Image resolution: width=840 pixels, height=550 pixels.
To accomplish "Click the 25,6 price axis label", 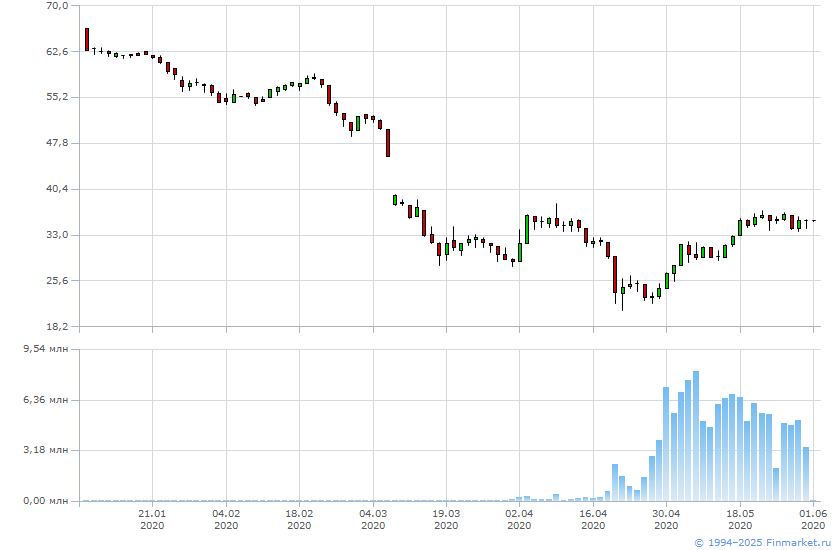I will (58, 280).
